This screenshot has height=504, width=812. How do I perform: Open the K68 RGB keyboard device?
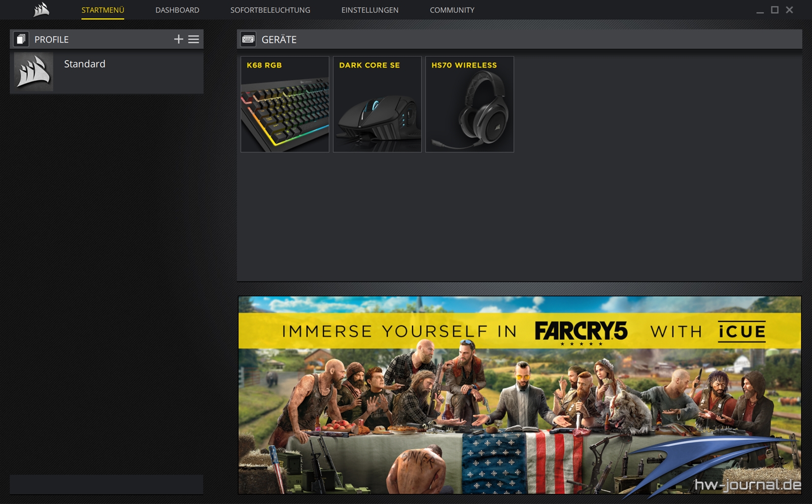click(x=285, y=104)
